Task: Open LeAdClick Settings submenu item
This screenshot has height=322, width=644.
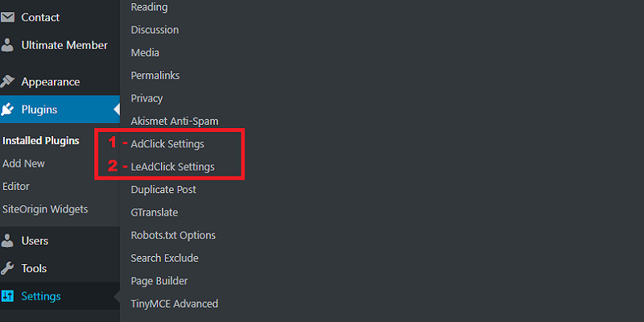Action: [x=172, y=167]
